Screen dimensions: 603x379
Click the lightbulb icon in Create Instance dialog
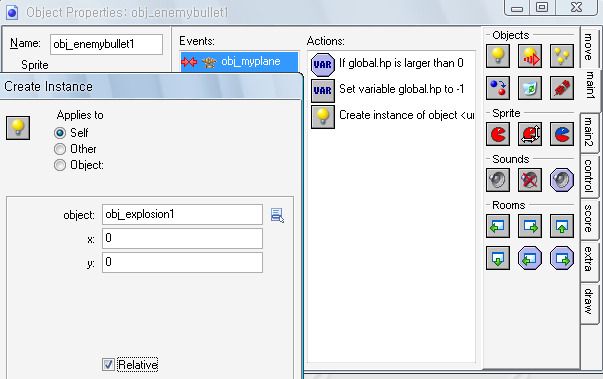[18, 128]
